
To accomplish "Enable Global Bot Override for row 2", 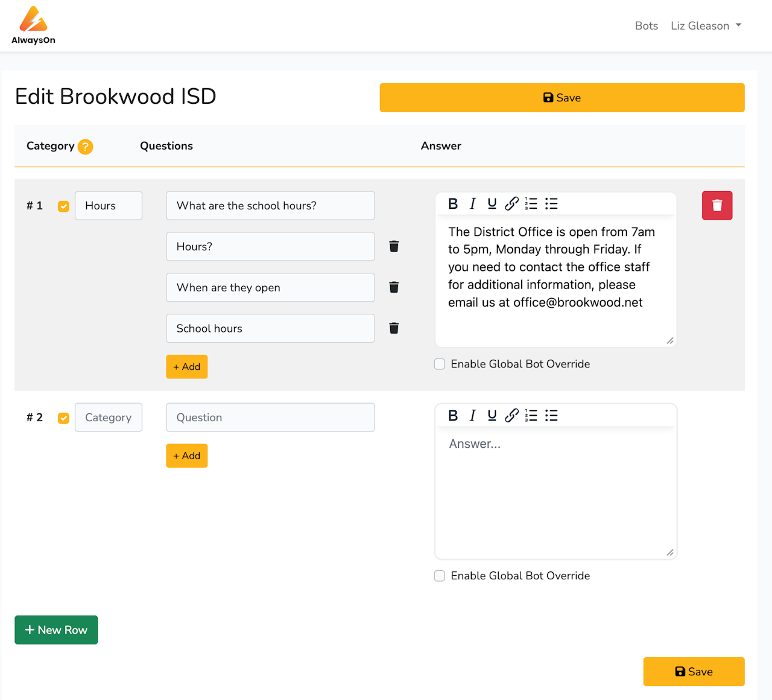I will 440,576.
